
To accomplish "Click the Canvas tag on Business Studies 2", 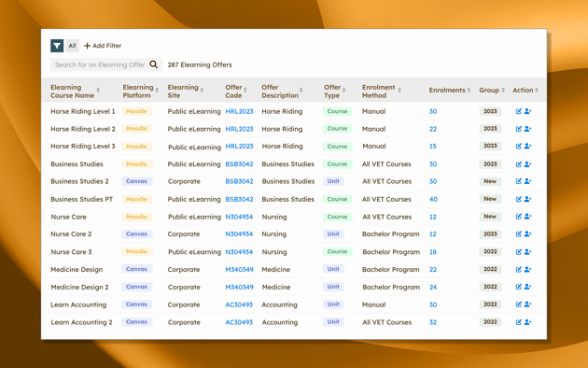I will [x=136, y=181].
